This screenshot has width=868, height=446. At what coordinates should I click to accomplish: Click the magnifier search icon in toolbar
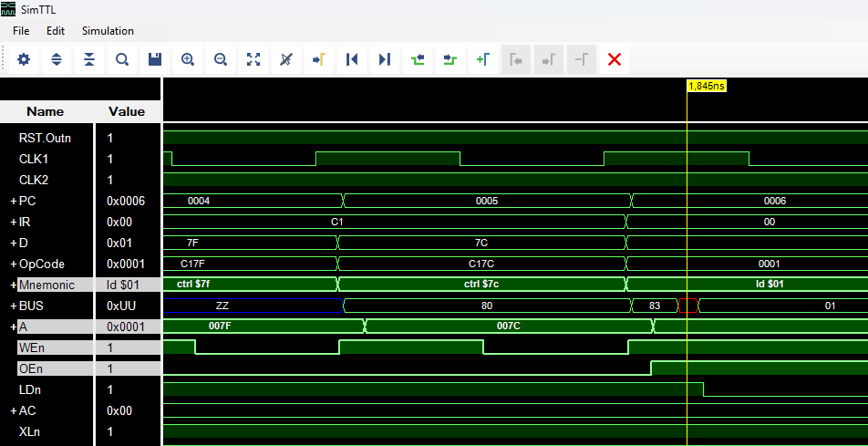click(122, 59)
